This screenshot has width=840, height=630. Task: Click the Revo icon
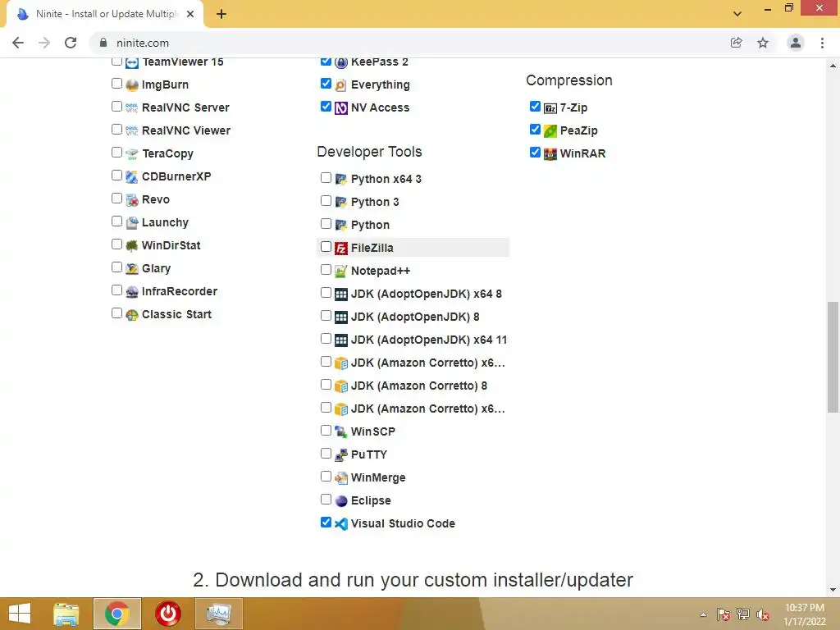click(132, 200)
